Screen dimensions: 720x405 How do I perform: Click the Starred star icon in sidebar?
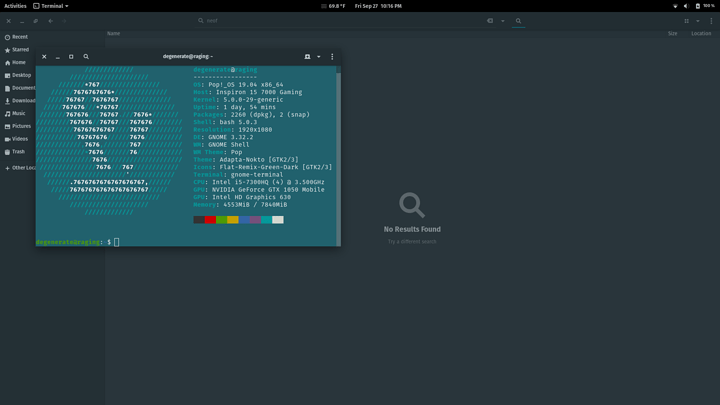pyautogui.click(x=7, y=50)
